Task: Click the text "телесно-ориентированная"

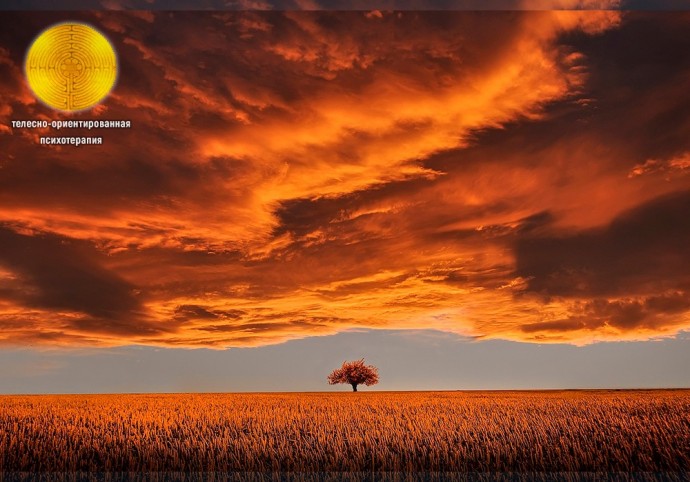Action: pyautogui.click(x=71, y=124)
